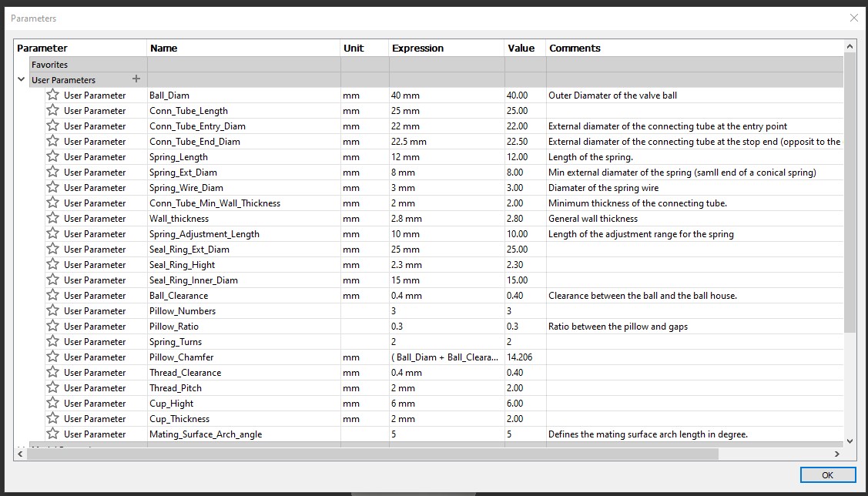Click the horizontal scrollbar left arrow
The height and width of the screenshot is (496, 868).
click(x=21, y=454)
